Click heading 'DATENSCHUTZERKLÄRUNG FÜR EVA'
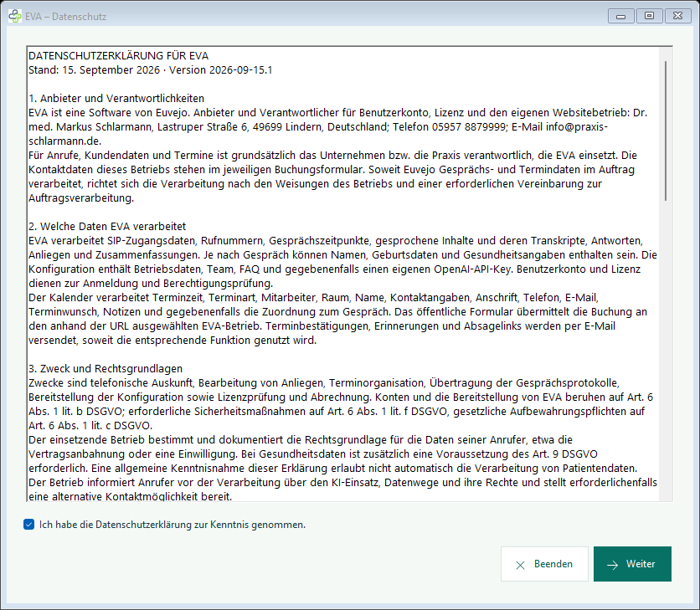The image size is (700, 610). [118, 56]
